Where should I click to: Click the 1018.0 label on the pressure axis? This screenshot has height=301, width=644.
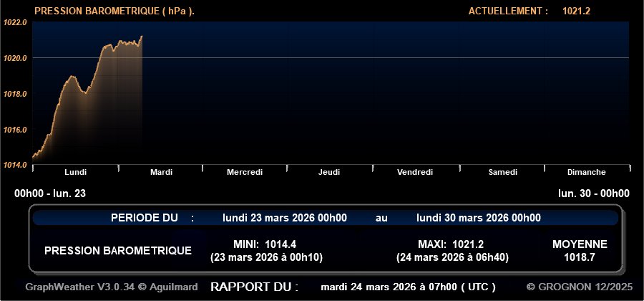click(16, 94)
